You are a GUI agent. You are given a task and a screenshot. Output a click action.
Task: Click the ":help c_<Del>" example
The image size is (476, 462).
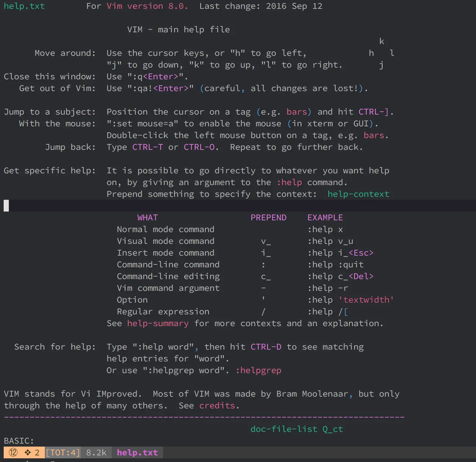point(340,277)
